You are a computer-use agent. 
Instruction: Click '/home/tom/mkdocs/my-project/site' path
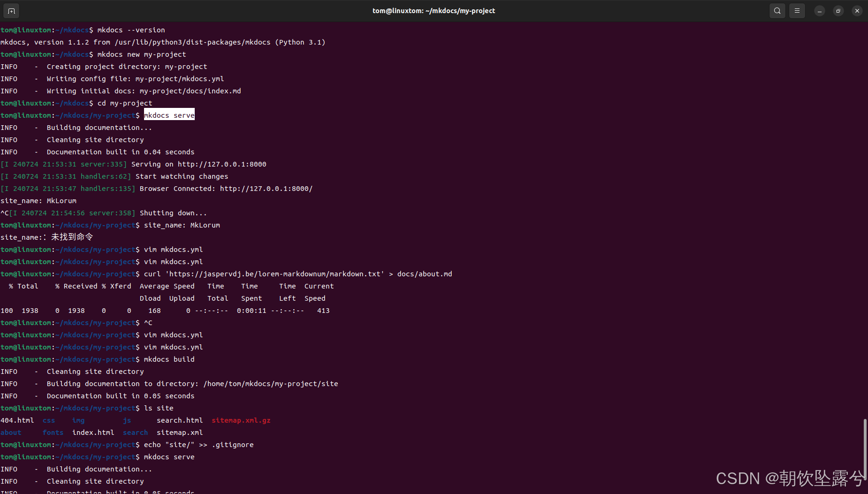pyautogui.click(x=271, y=384)
